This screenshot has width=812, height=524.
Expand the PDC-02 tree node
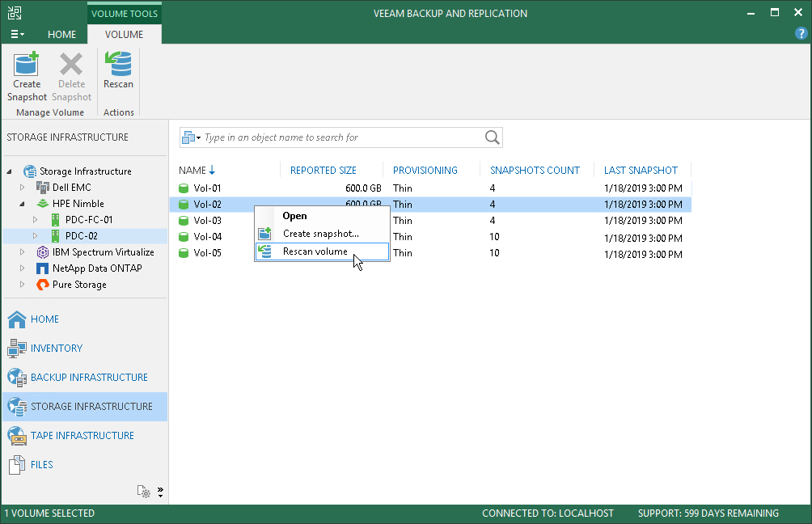tap(35, 235)
